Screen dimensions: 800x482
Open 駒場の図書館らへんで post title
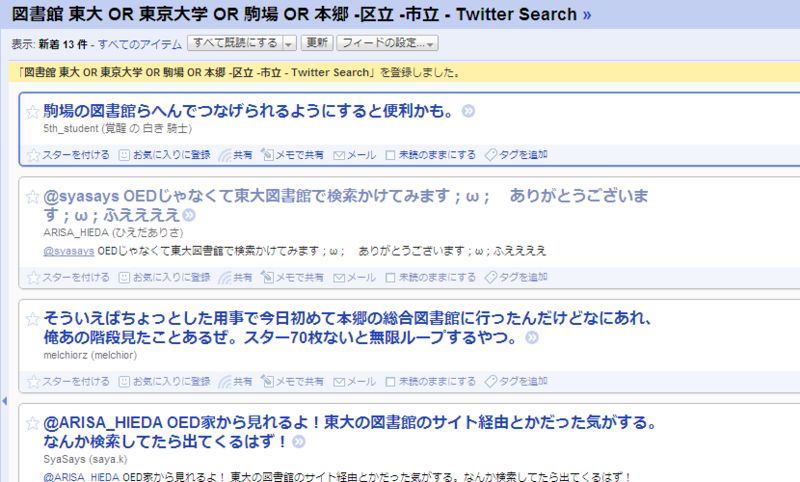pos(248,111)
